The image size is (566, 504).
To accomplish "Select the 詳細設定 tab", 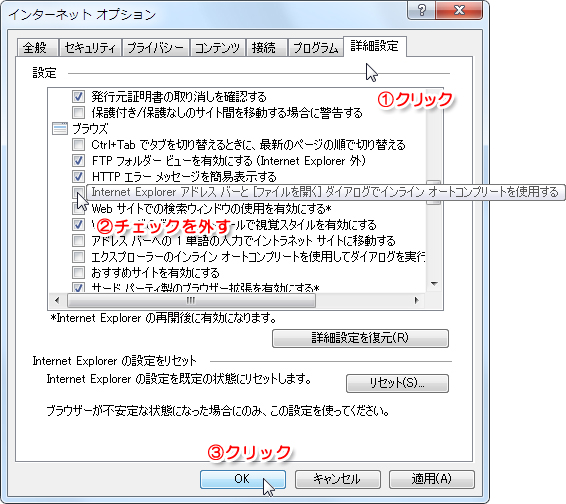I will (375, 46).
